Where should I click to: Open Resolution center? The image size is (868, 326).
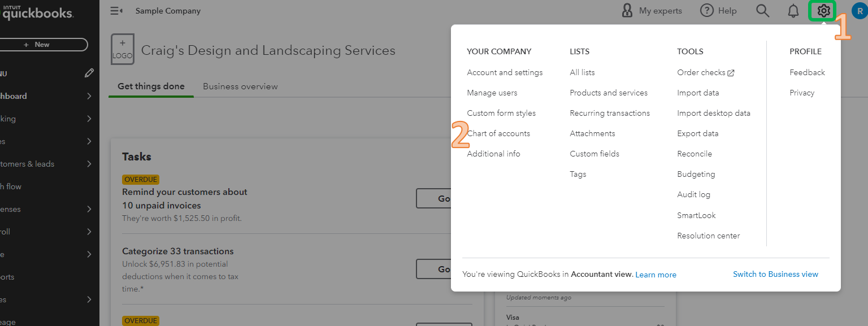click(709, 236)
